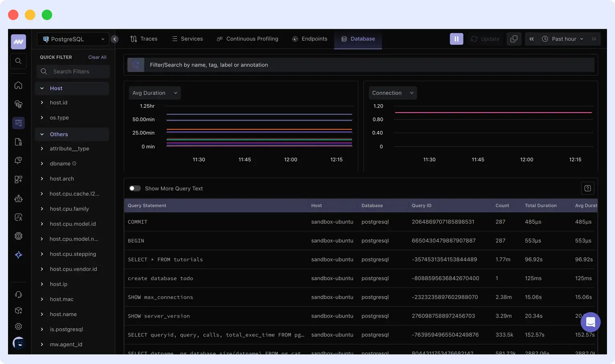Sort by Query Statement column header
This screenshot has width=615, height=364.
(147, 206)
